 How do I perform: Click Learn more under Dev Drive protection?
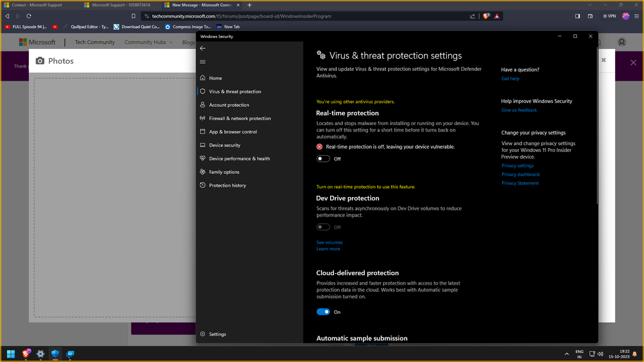[x=328, y=249]
